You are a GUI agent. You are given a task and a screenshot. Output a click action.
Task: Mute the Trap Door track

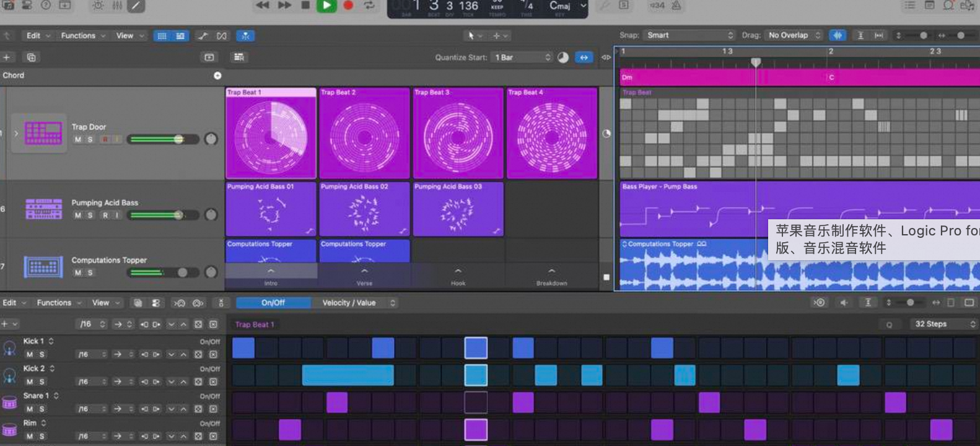(78, 139)
